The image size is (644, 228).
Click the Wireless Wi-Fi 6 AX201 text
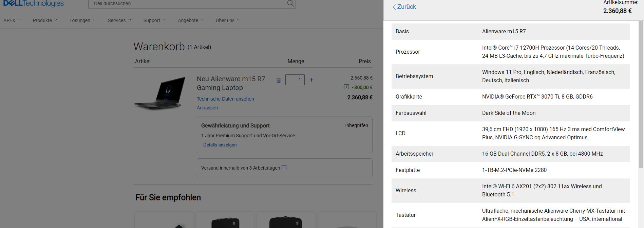542,190
